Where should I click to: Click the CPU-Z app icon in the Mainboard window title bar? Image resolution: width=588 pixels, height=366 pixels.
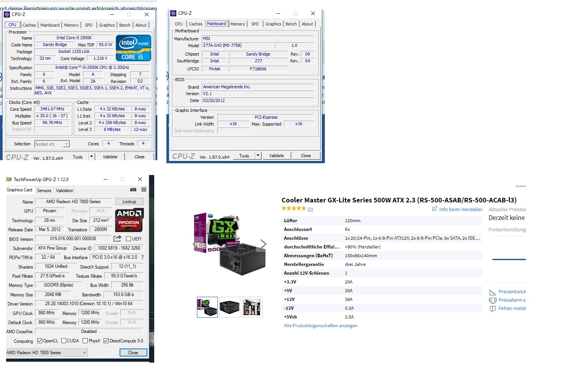tap(173, 13)
